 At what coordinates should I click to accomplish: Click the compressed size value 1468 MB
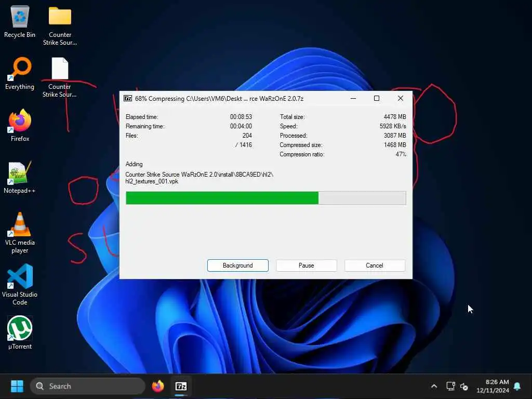[395, 145]
